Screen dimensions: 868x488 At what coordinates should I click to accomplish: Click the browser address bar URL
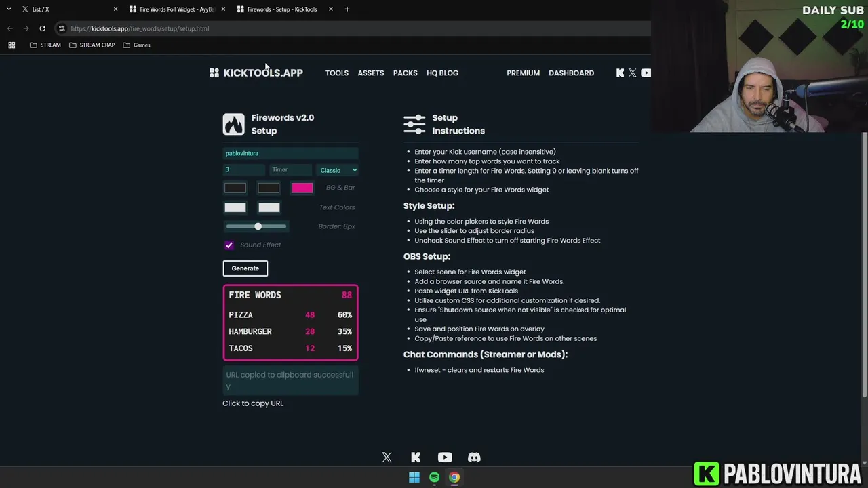tap(140, 28)
